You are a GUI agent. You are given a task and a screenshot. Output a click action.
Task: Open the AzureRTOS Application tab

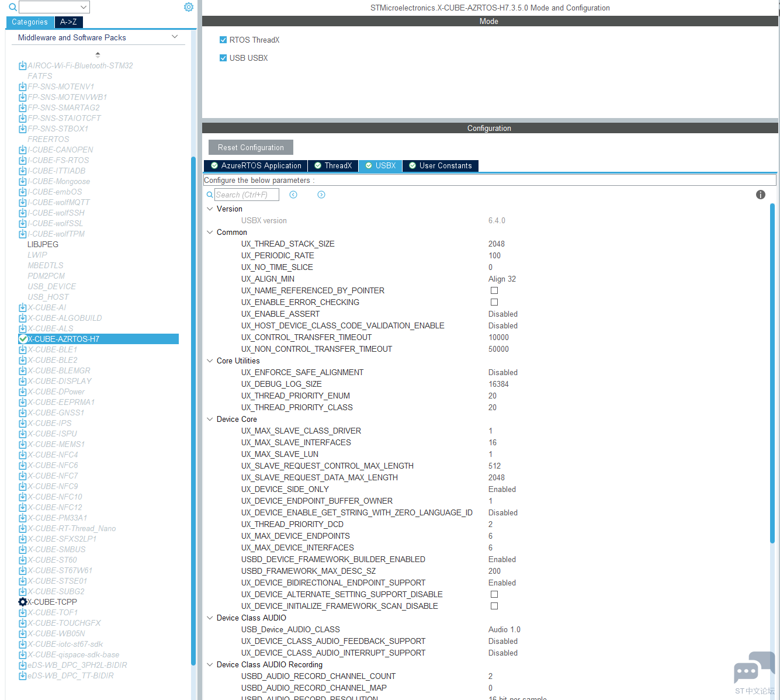pyautogui.click(x=256, y=166)
